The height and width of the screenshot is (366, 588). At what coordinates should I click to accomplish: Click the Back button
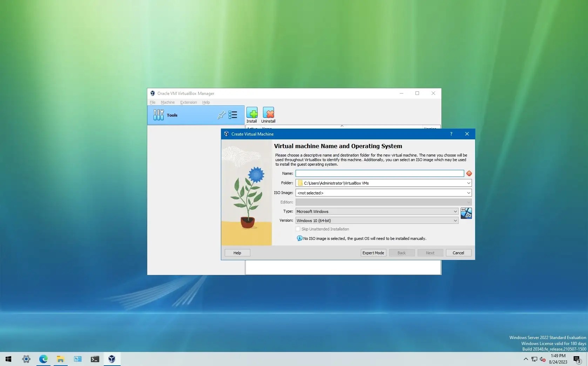pos(402,253)
